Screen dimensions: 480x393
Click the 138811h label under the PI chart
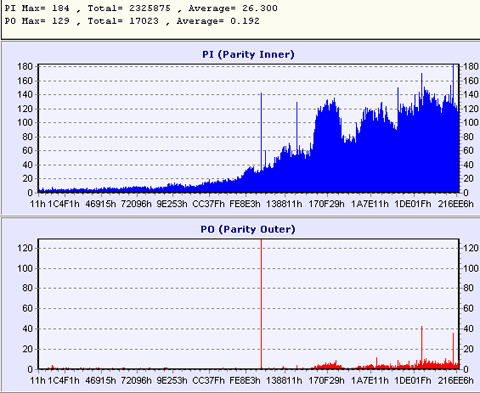(x=284, y=204)
